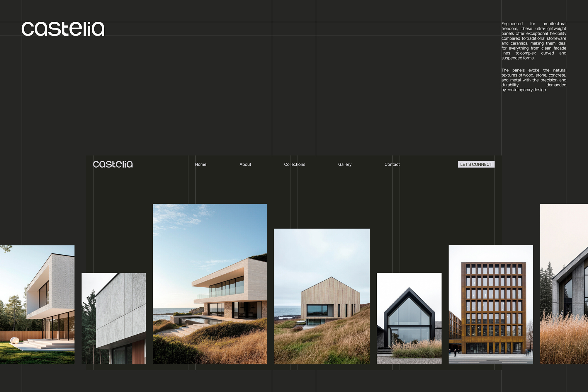Image resolution: width=588 pixels, height=392 pixels.
Task: Click the 'The panels evoke' text paragraph
Action: [533, 80]
